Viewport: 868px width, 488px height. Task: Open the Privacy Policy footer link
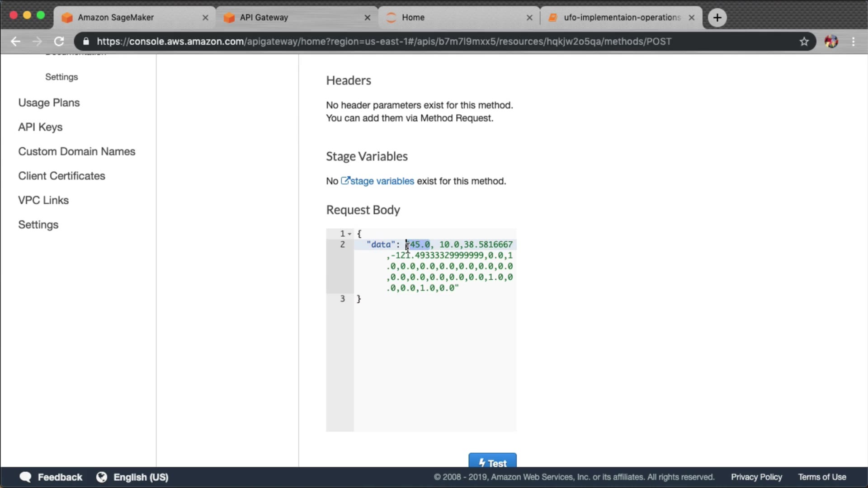point(756,477)
